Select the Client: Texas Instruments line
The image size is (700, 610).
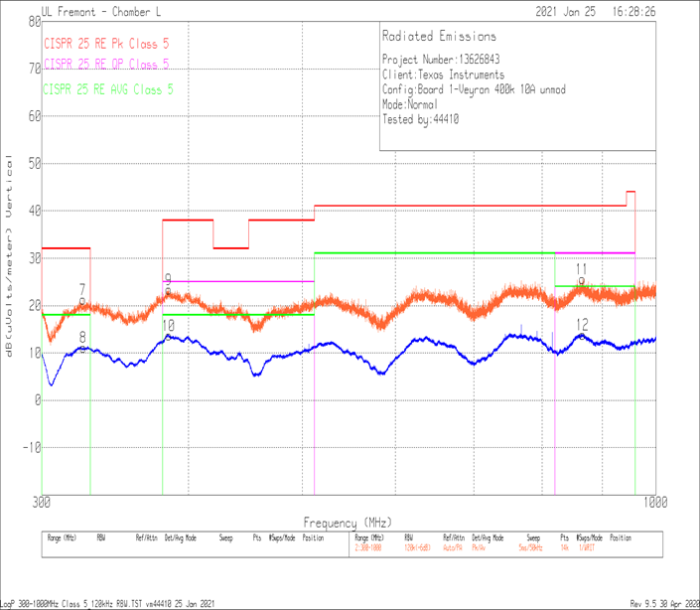click(x=443, y=75)
